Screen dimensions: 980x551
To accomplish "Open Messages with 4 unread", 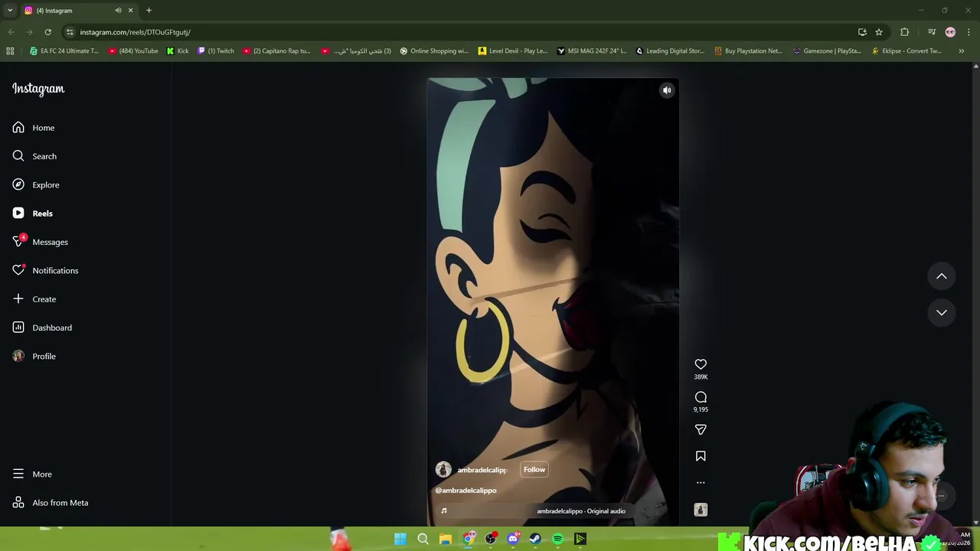I will 40,242.
